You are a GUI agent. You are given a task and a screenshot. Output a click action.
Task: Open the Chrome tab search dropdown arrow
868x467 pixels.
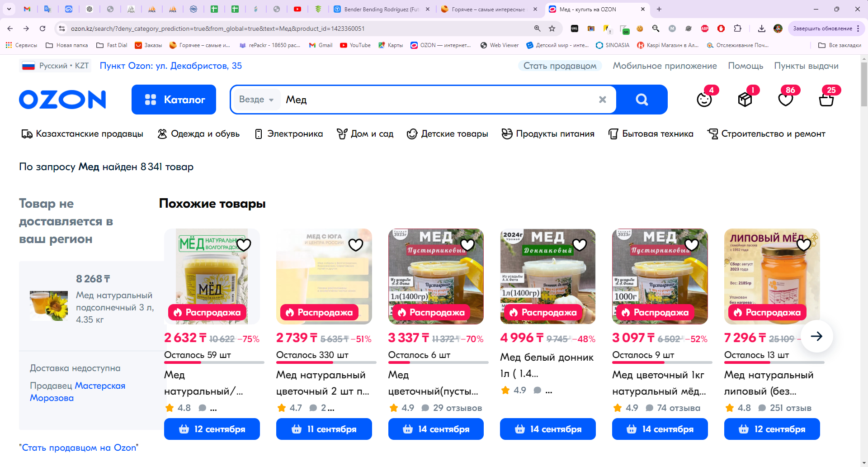9,9
